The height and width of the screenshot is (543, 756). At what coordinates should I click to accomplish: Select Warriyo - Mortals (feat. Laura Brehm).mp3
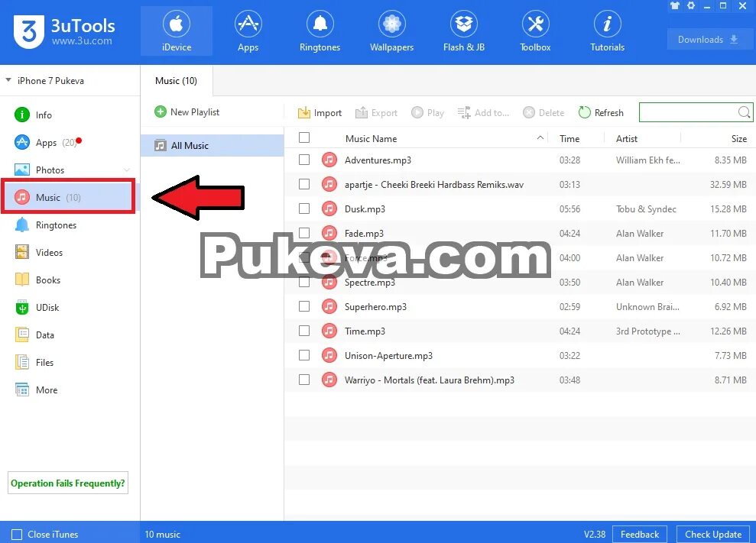[x=429, y=380]
